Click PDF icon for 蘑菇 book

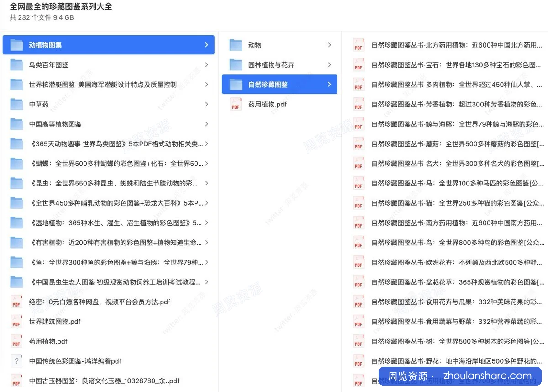358,143
